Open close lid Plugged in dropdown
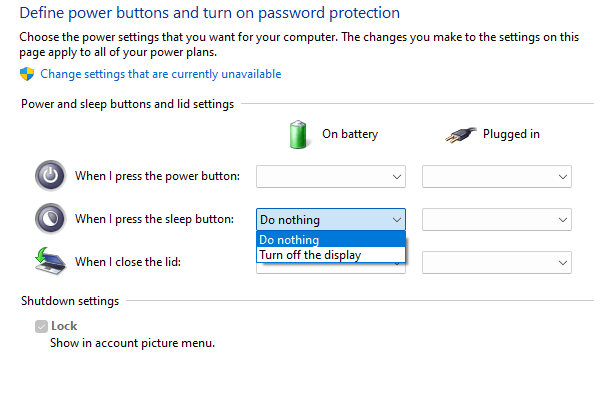The width and height of the screenshot is (615, 401). pos(497,262)
